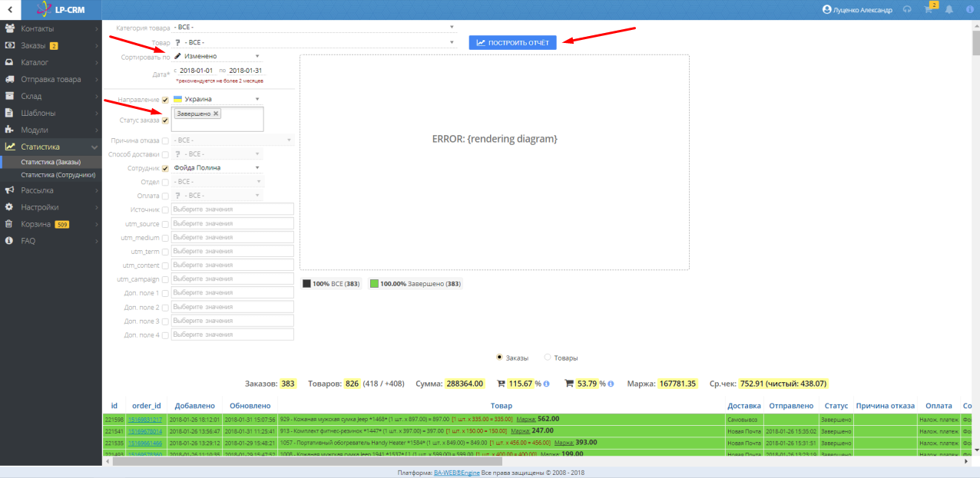Remove the Завершено status tag

217,114
